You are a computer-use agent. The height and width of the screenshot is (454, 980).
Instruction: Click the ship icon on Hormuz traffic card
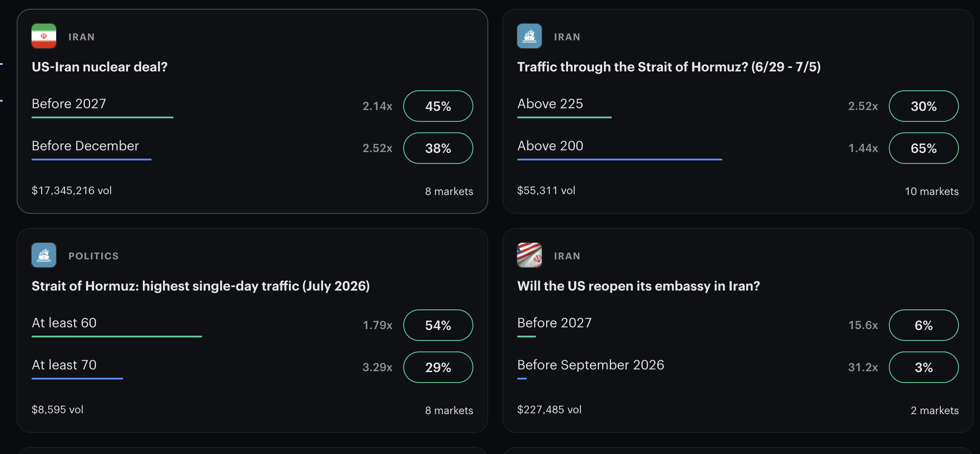click(x=529, y=36)
